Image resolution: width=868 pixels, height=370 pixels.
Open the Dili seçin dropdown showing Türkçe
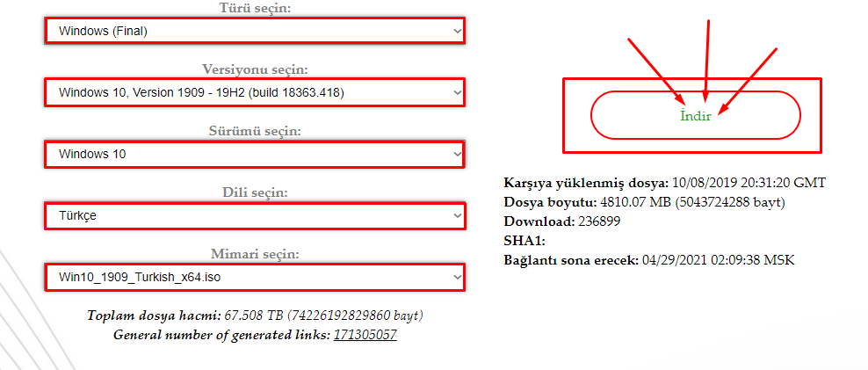click(255, 215)
